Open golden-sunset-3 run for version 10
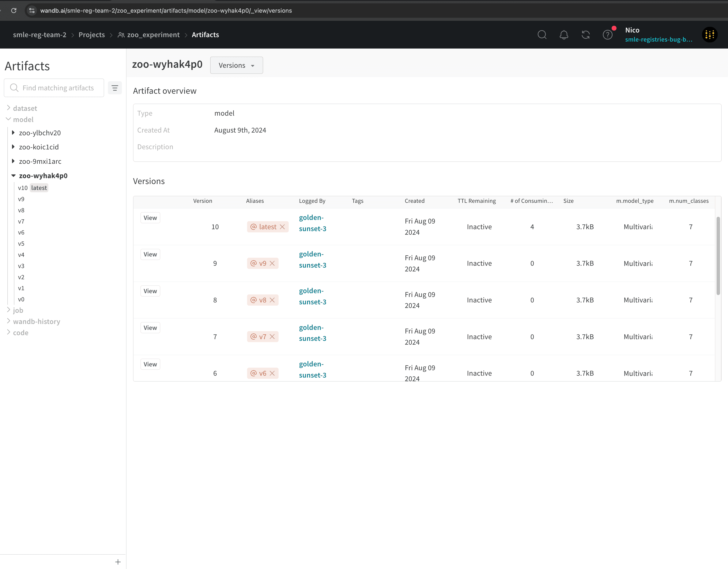 point(313,223)
